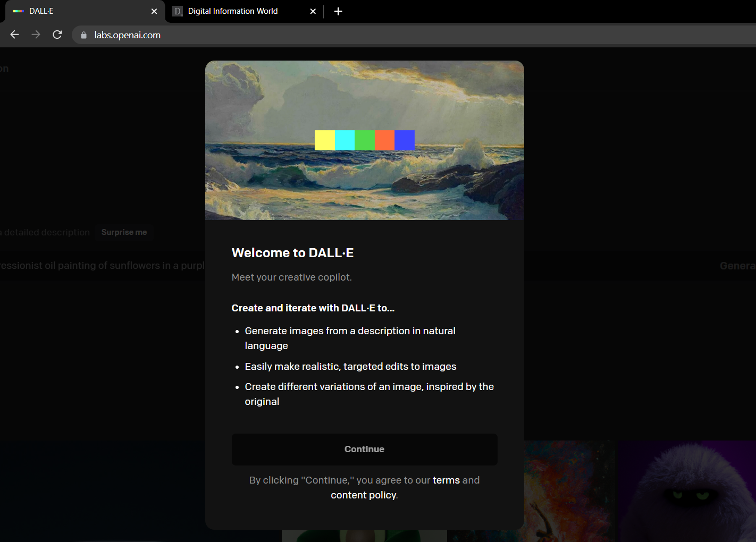Switch to the DALL·E tab

pyautogui.click(x=85, y=11)
